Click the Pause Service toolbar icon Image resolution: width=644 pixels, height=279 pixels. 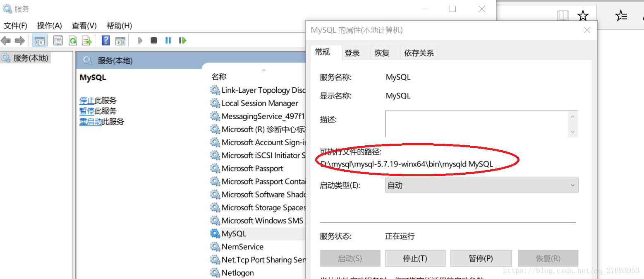(168, 41)
